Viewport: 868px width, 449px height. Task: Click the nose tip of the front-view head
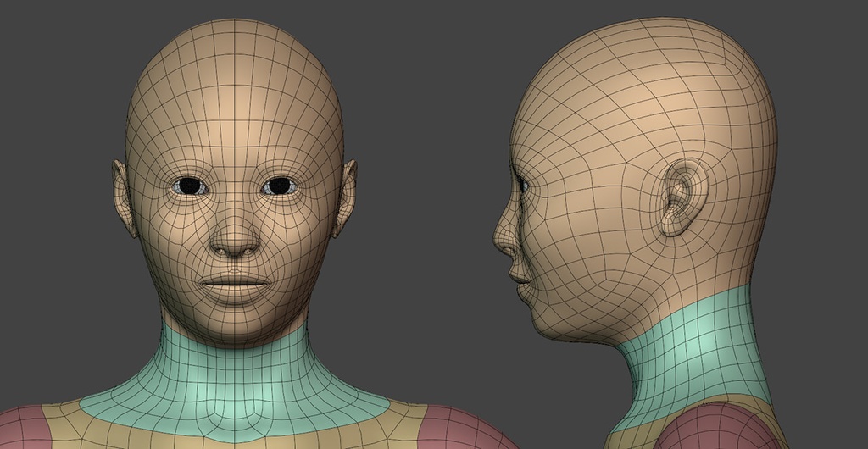click(x=234, y=243)
